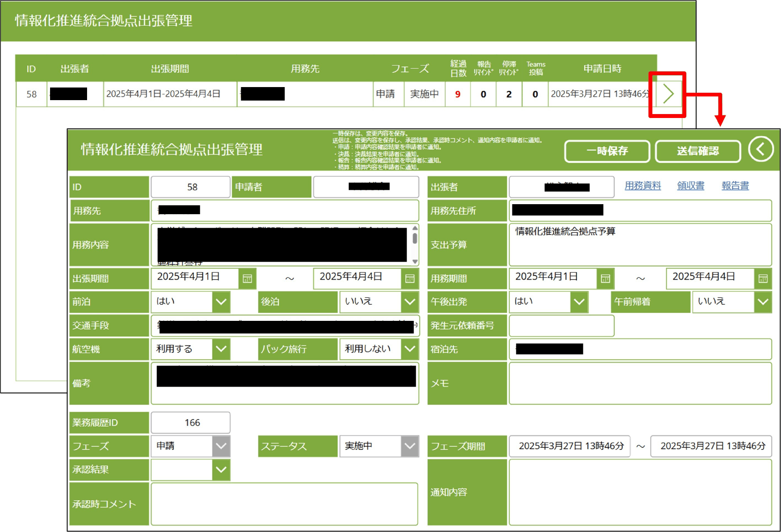Click the 用務期間 end date 2025年4月4日
Viewport: 781px width, 532px height.
(x=710, y=279)
